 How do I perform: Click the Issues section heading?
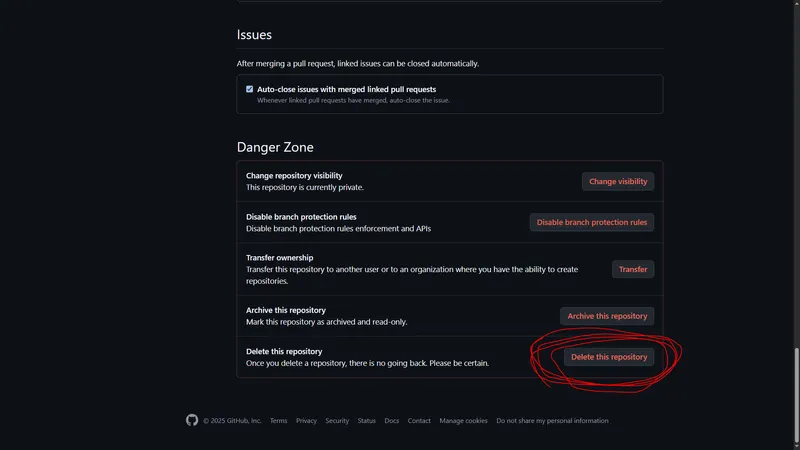coord(254,34)
